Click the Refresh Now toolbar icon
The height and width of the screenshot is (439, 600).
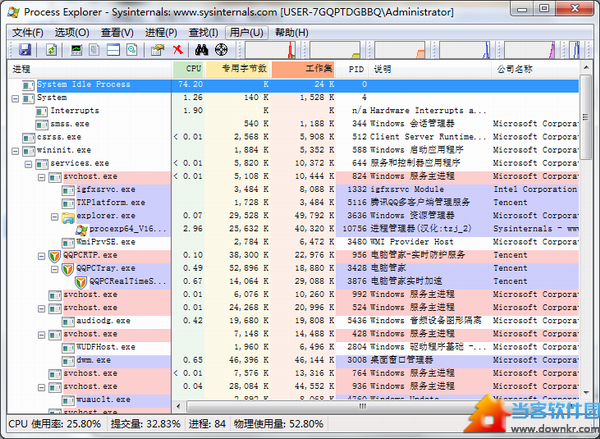pyautogui.click(x=50, y=49)
